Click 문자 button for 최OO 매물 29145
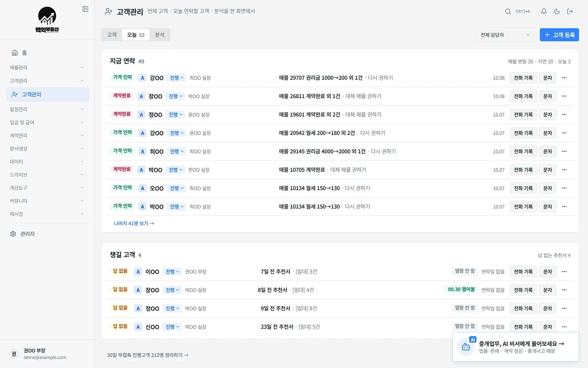The image size is (588, 368). 548,151
